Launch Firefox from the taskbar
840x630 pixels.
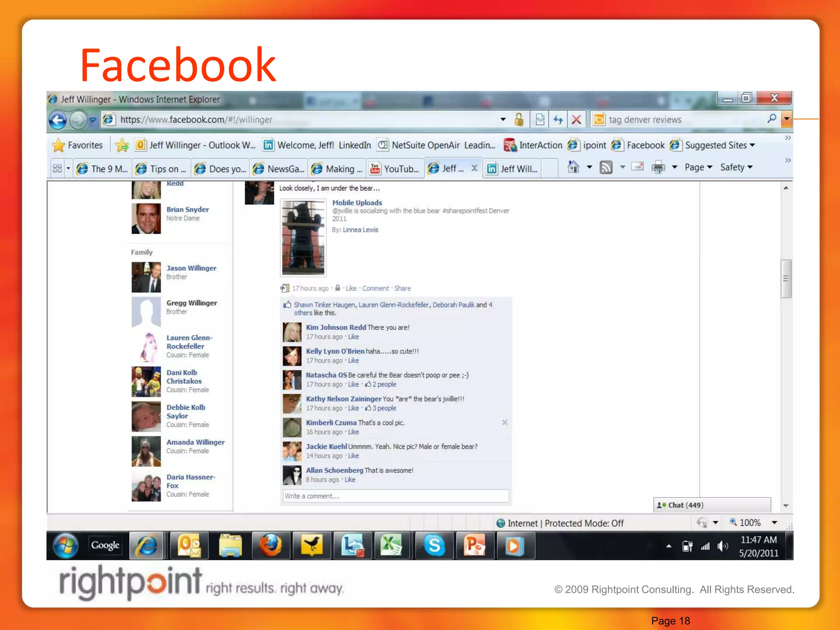point(271,546)
